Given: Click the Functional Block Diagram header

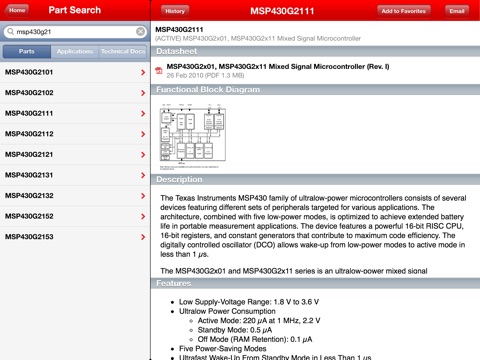Looking at the screenshot, I should pos(315,90).
